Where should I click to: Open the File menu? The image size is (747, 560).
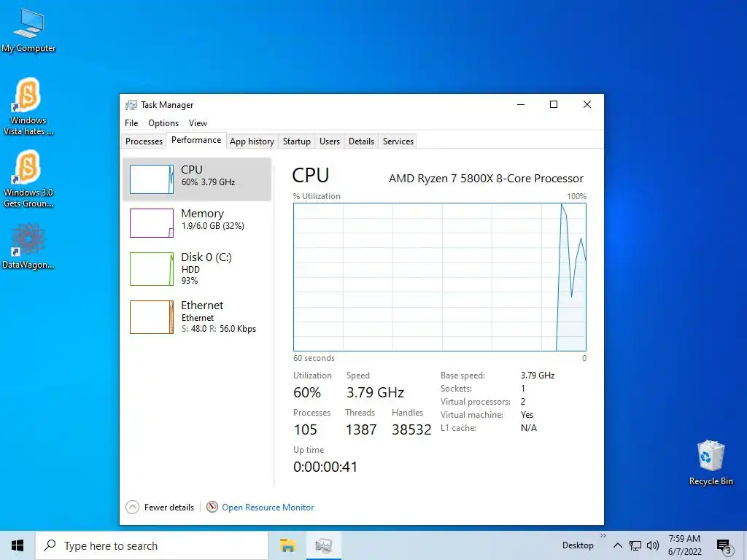pyautogui.click(x=131, y=122)
